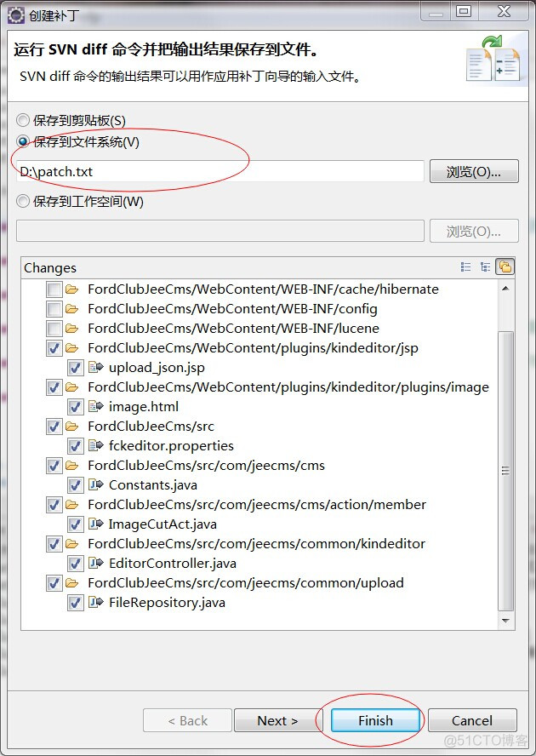Viewport: 536px width, 756px height.
Task: Click the FileRepository.java file icon
Action: tap(96, 602)
